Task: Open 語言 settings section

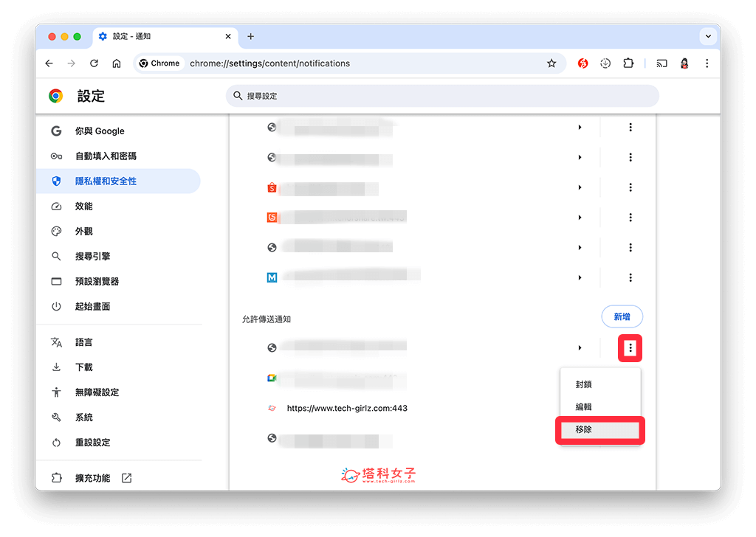Action: point(119,342)
